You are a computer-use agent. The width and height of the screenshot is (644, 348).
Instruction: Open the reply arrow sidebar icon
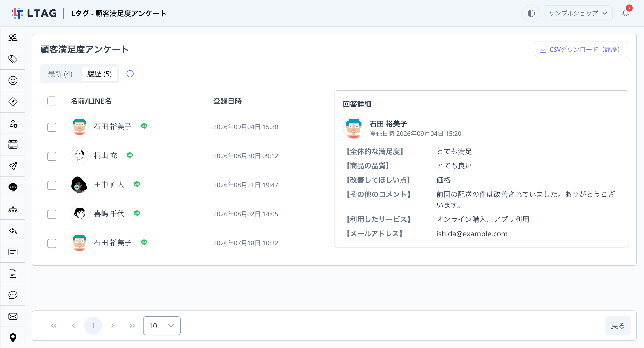[x=13, y=231]
